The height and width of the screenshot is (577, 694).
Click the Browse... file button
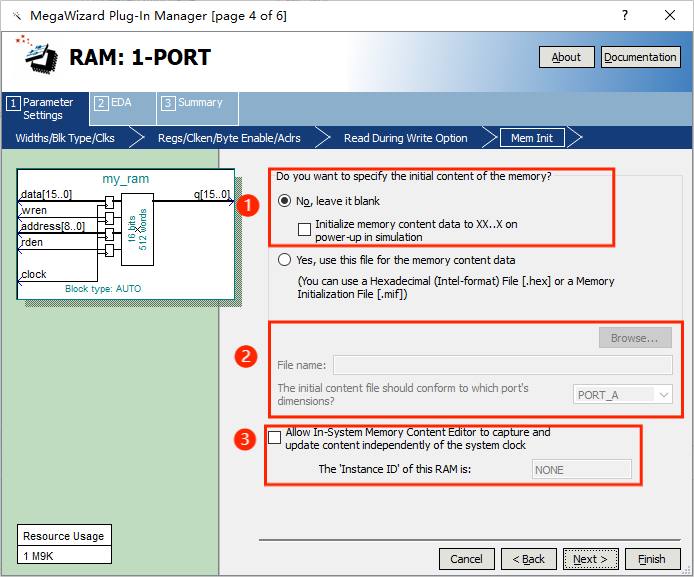635,338
